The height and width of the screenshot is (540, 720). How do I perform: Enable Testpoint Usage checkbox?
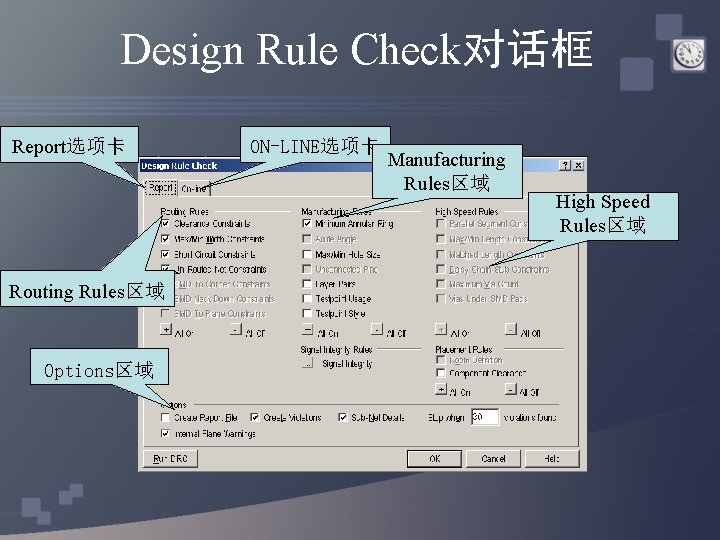(307, 298)
